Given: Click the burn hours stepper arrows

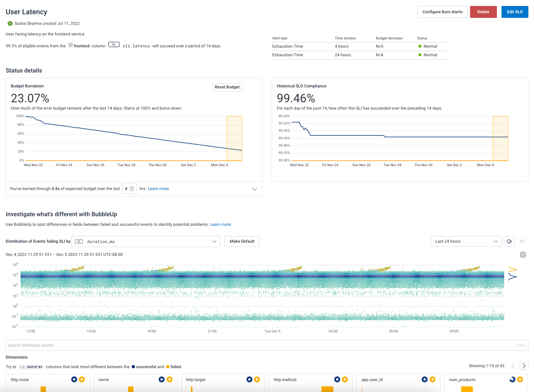Looking at the screenshot, I should 132,189.
